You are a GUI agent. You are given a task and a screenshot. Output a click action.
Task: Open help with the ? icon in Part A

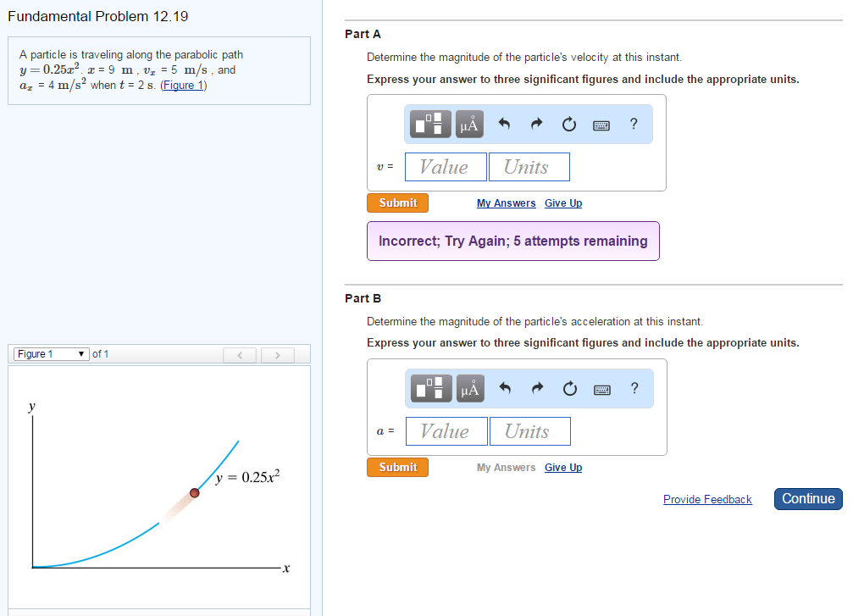(x=633, y=124)
